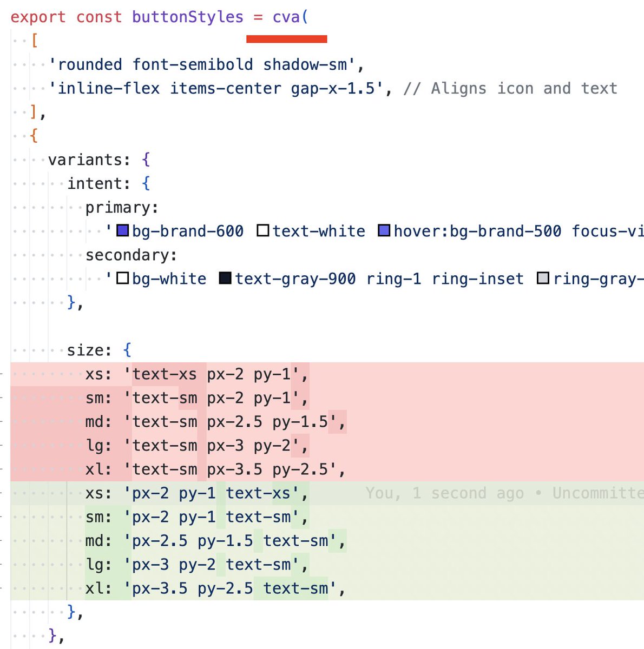This screenshot has height=649, width=644.
Task: Open the ring-gray color swatch
Action: 543,279
